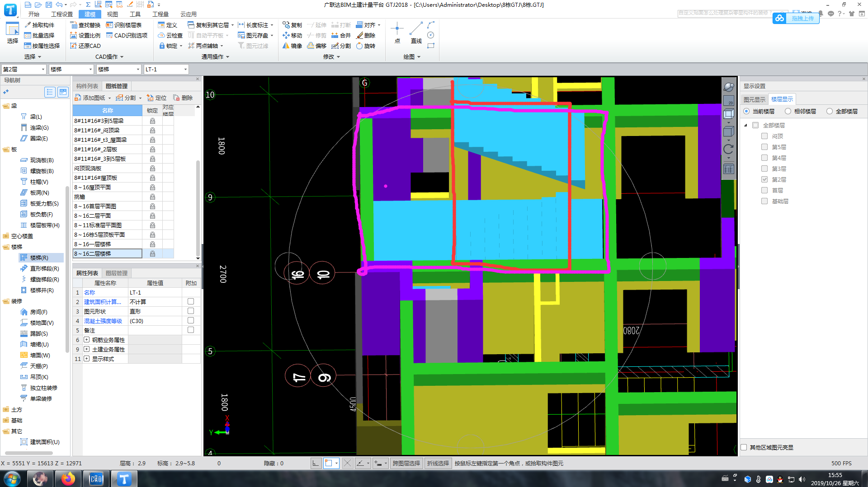The height and width of the screenshot is (487, 868).
Task: Click the drawing list vertical scrollbar
Action: (198, 208)
